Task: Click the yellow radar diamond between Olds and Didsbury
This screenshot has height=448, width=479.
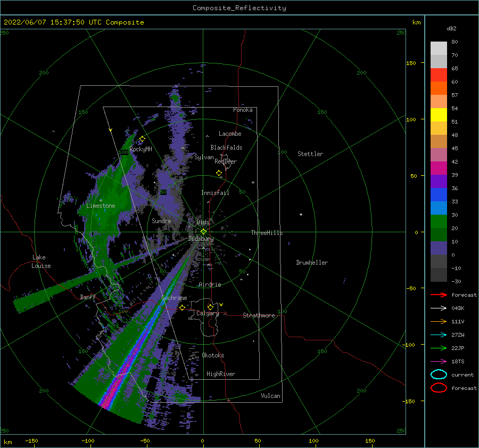Action: (x=203, y=232)
